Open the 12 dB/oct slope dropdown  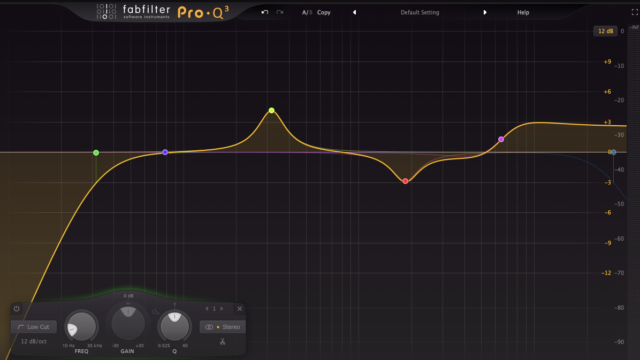34,341
